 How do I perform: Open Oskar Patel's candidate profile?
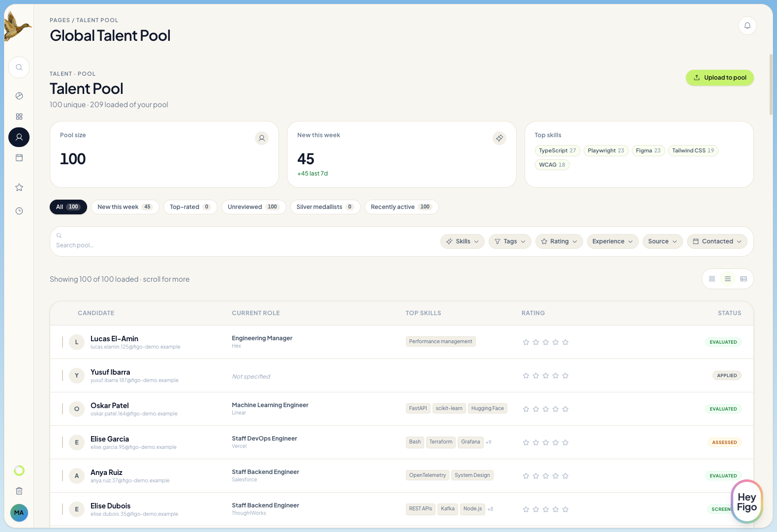click(110, 406)
